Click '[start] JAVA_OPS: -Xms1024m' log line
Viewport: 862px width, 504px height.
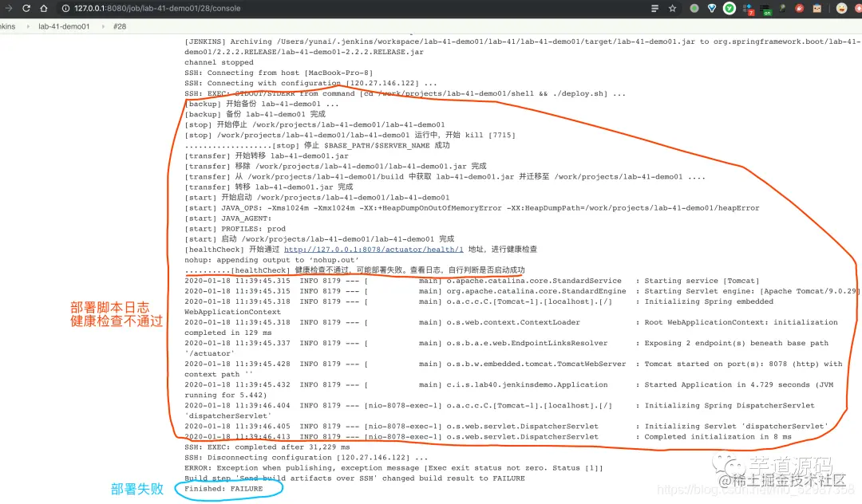tap(472, 208)
